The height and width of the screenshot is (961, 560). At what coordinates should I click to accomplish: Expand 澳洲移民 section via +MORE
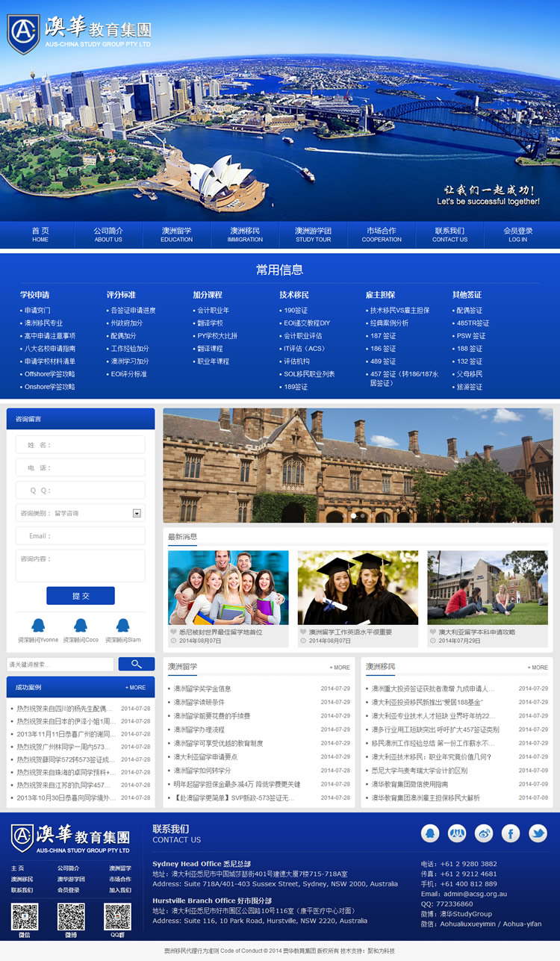[x=537, y=668]
